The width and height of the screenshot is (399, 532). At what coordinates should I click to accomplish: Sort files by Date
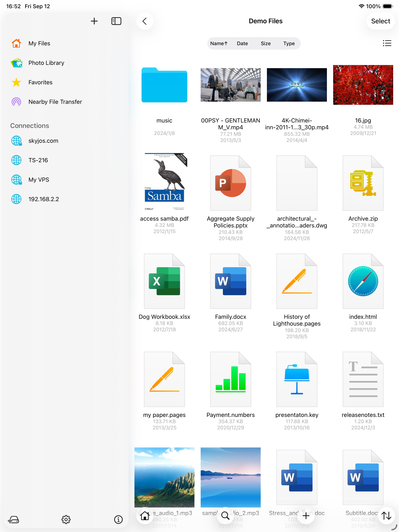pos(242,43)
